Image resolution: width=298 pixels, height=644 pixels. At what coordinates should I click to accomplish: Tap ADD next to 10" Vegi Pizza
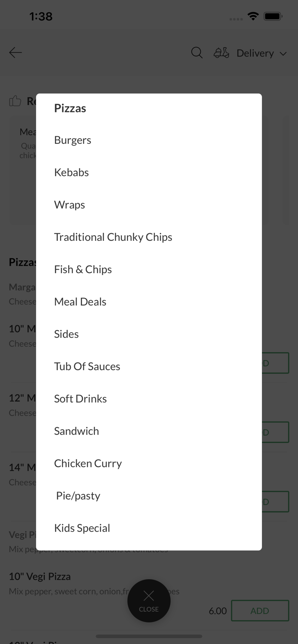260,611
